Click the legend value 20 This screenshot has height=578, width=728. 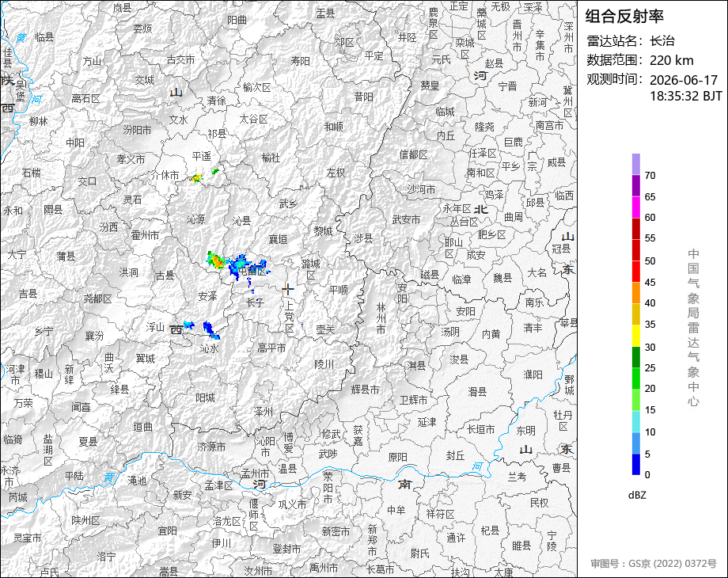[x=650, y=389]
